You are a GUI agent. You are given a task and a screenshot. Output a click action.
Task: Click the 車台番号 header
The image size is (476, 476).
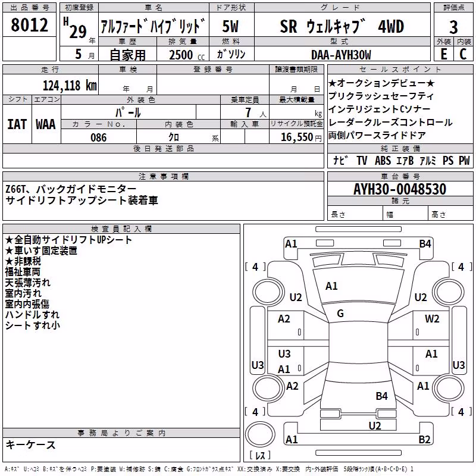tap(400, 176)
